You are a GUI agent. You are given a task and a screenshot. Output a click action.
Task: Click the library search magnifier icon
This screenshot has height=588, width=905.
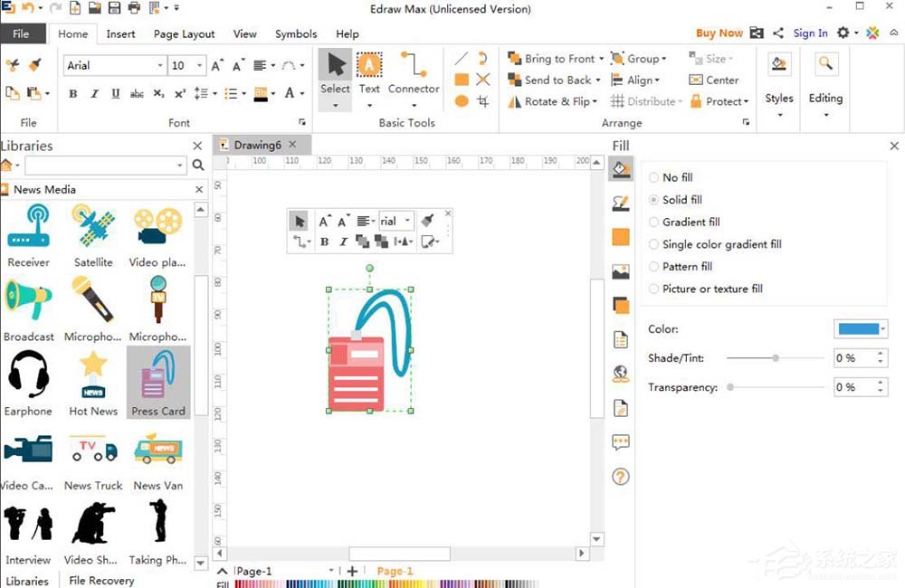(x=198, y=166)
